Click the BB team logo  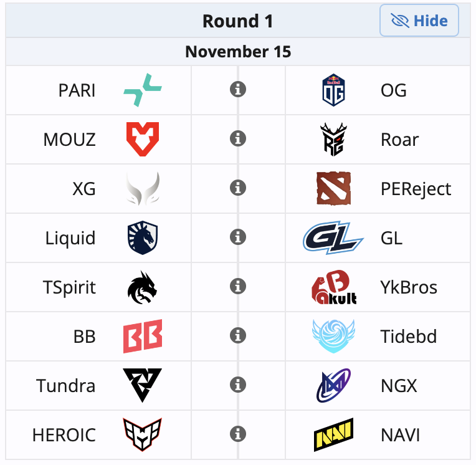[x=142, y=336]
